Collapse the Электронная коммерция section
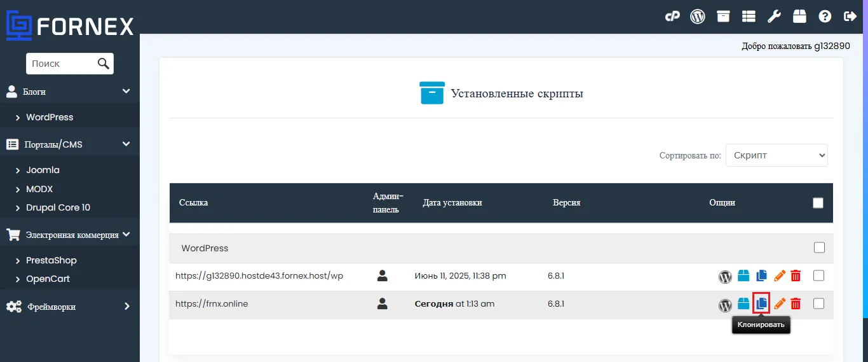The width and height of the screenshot is (868, 362). 69,235
